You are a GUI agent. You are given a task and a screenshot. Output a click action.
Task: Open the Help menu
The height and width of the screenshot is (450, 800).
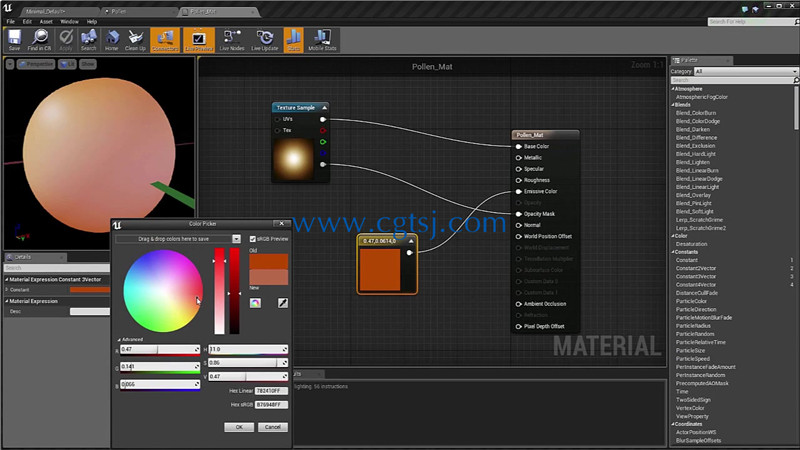(92, 21)
